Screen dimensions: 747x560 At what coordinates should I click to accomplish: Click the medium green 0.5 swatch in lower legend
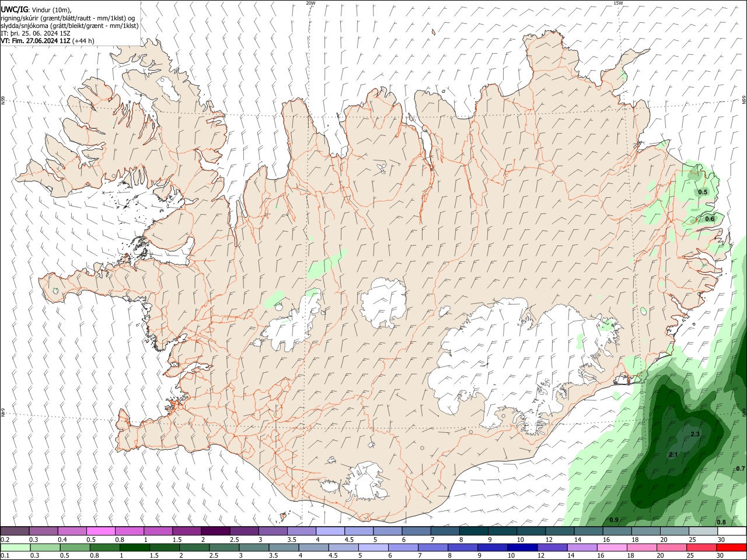(x=75, y=547)
